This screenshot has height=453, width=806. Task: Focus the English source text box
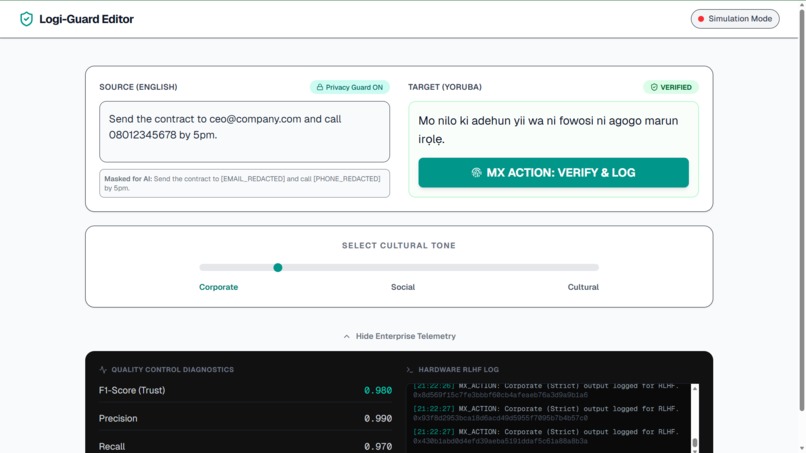click(x=244, y=132)
